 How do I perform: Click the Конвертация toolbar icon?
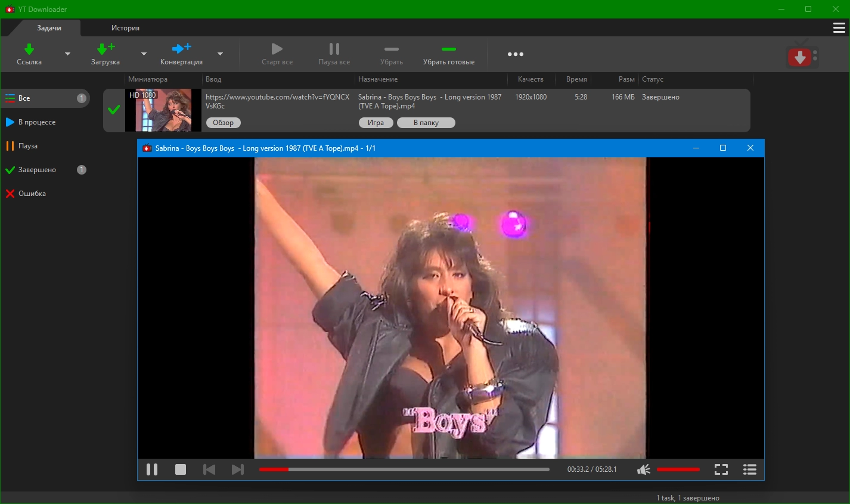[x=181, y=49]
